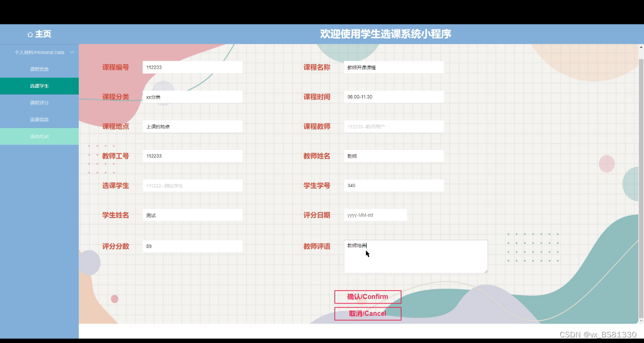Screen dimensions: 644x343
Task: Select the 学生姓名 input field
Action: (192, 215)
